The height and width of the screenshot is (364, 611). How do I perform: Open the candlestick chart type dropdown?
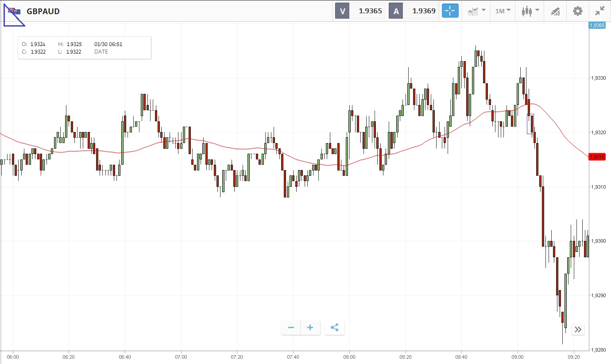coord(530,11)
